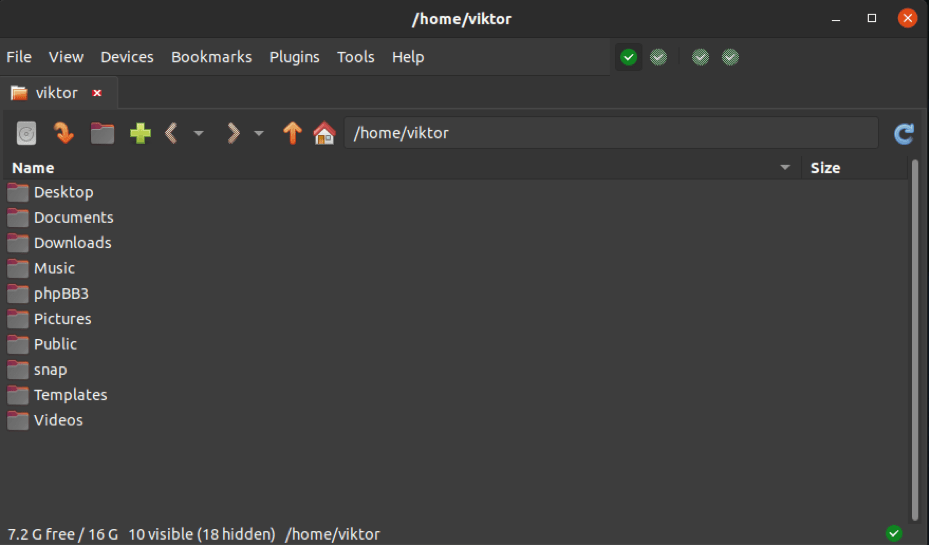Maximize the /home/viktor window
Viewport: 929px width, 545px height.
click(872, 18)
